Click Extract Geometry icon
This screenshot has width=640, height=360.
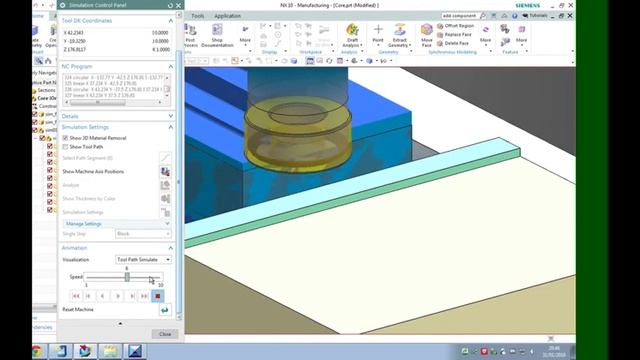(x=400, y=29)
